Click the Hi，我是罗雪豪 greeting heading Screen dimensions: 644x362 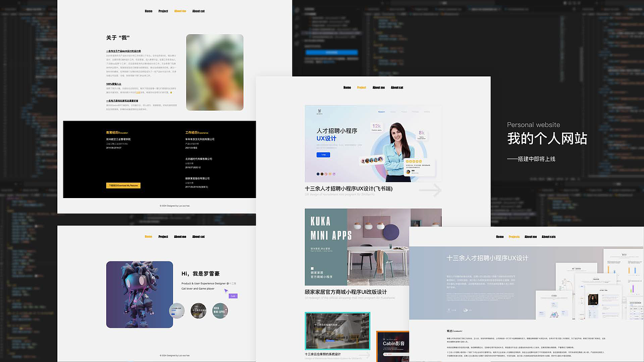click(x=200, y=274)
